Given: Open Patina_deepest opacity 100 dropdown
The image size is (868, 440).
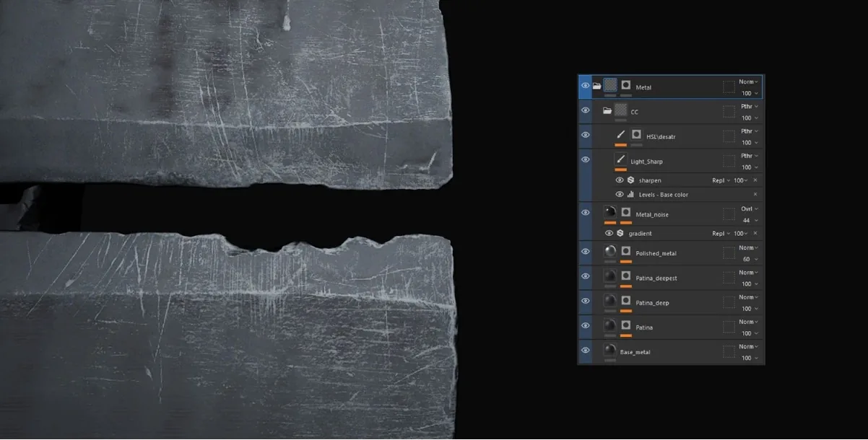Looking at the screenshot, I should click(x=750, y=284).
